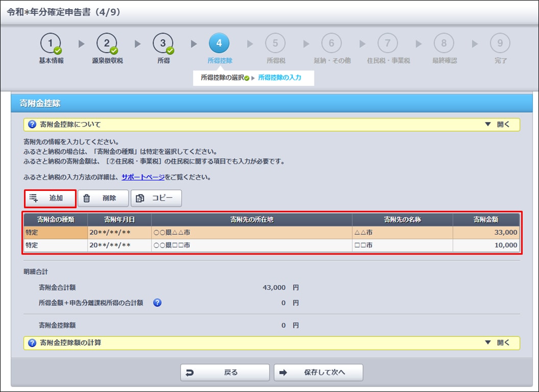Click the 33,000 amount cell for △△市
Screen dimensions: 539x392
[485, 232]
